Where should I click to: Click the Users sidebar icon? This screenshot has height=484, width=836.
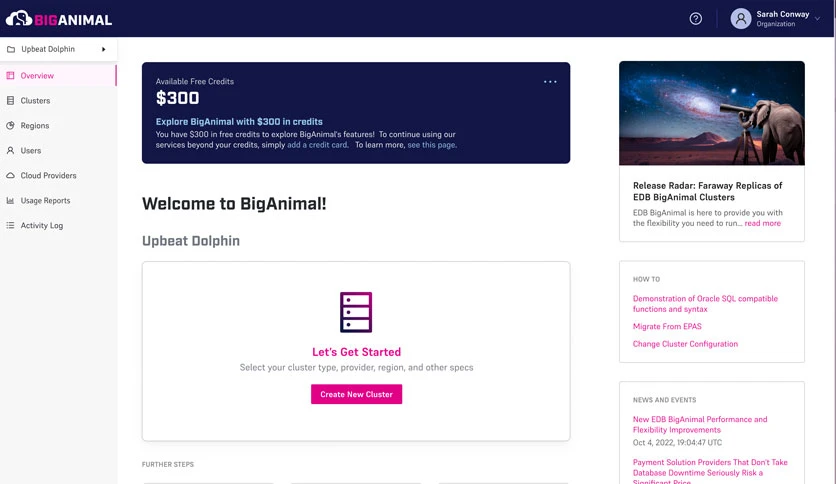[x=10, y=151]
